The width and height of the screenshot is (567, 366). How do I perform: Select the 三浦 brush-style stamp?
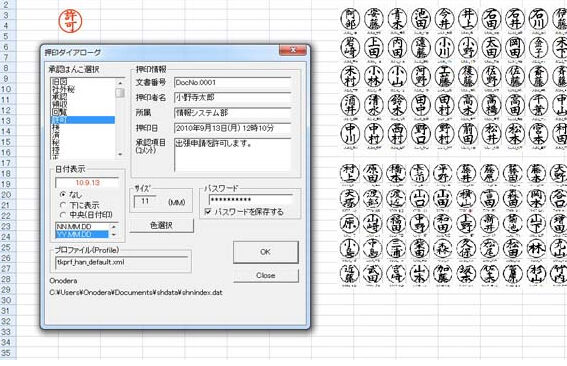(396, 249)
